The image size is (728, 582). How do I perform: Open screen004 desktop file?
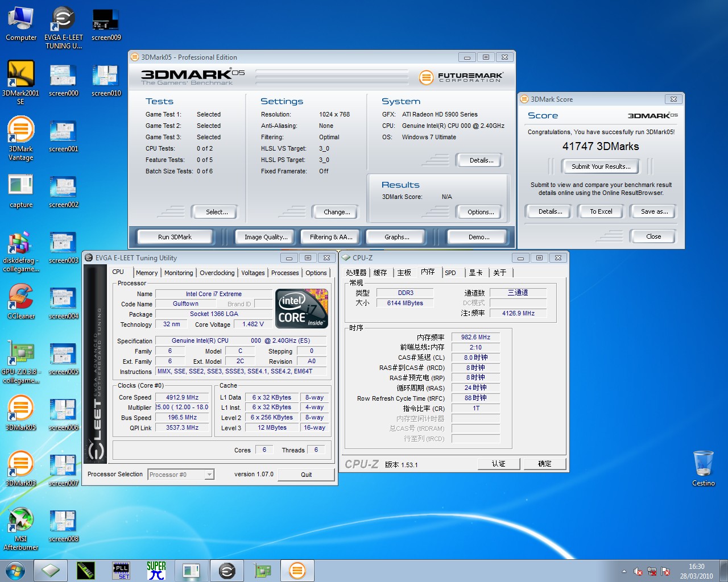pos(63,303)
